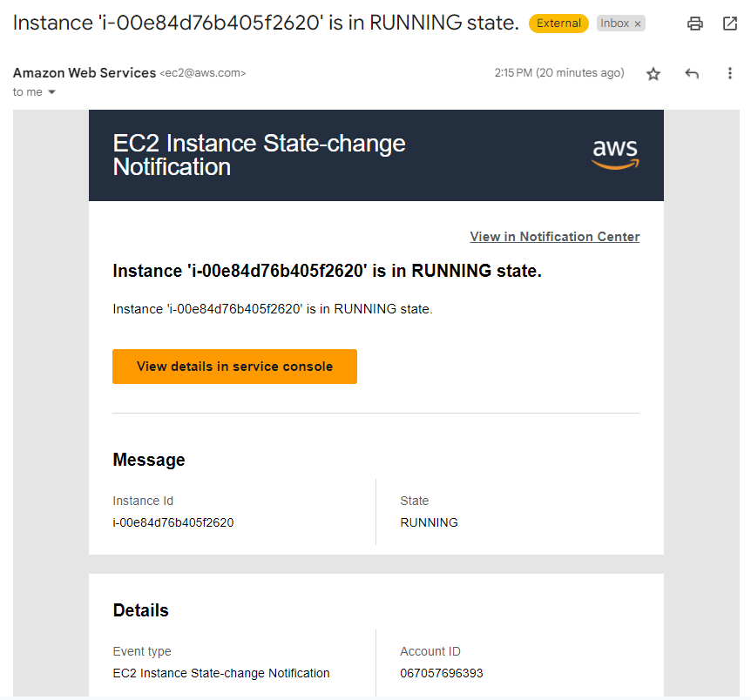Open the three-dot More options menu

[730, 74]
